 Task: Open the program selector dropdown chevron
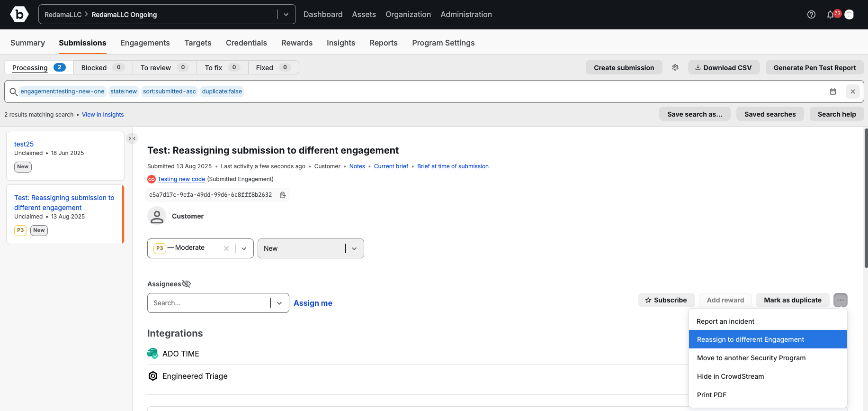(x=286, y=15)
